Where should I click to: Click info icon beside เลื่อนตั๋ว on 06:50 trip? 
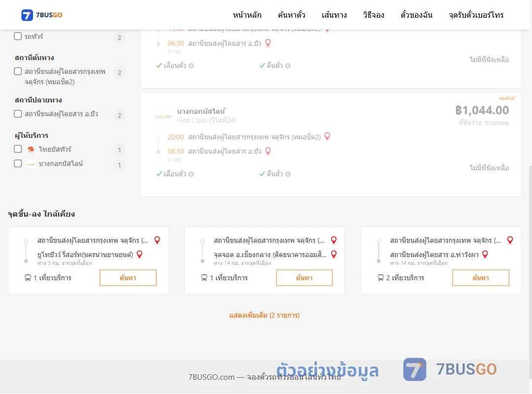(x=191, y=174)
